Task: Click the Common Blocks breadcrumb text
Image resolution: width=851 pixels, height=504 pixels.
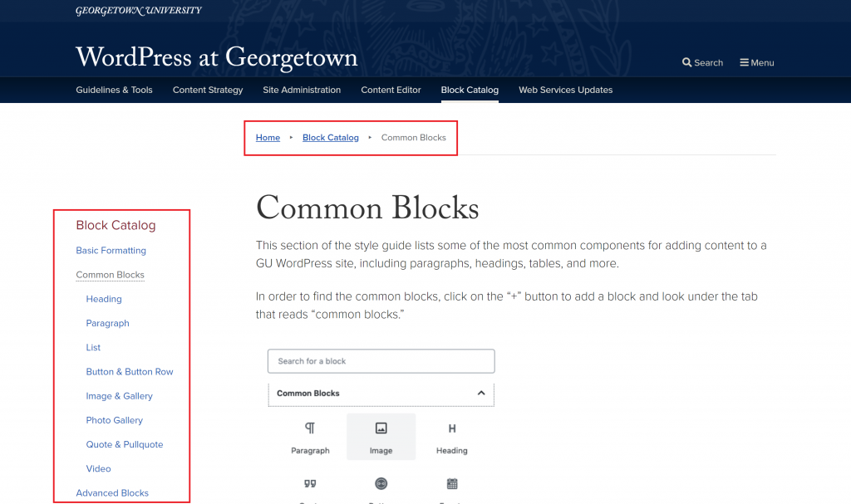Action: [414, 138]
